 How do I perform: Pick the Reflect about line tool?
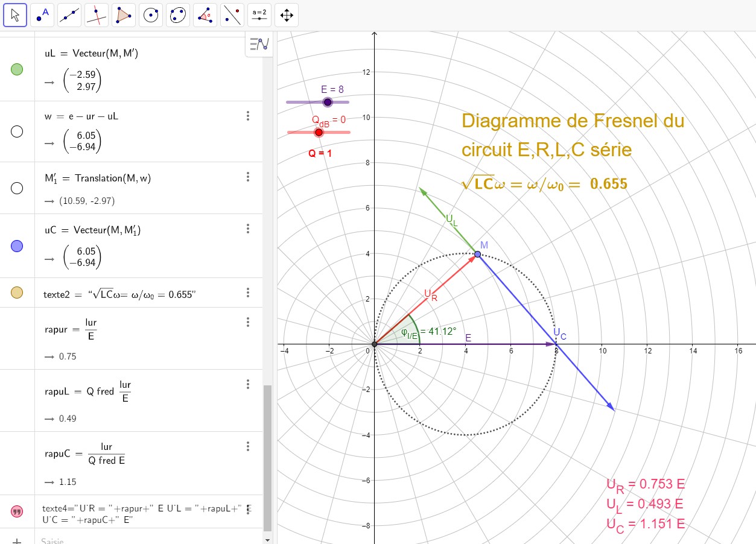(232, 15)
